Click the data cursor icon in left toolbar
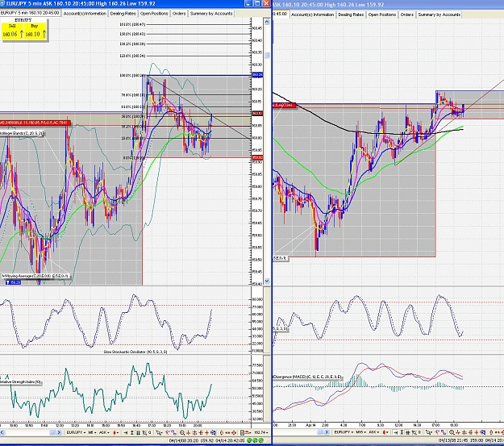The width and height of the screenshot is (504, 446). [144, 432]
